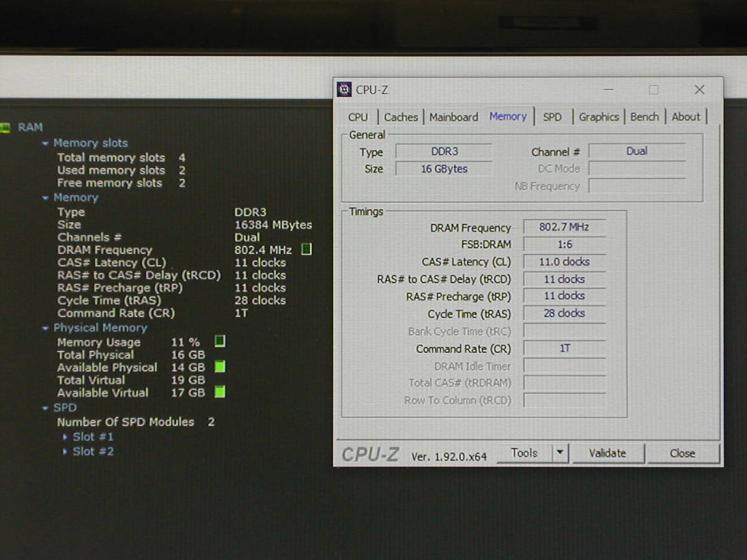Click the DDR3 Type field in CPU-Z

pyautogui.click(x=444, y=151)
